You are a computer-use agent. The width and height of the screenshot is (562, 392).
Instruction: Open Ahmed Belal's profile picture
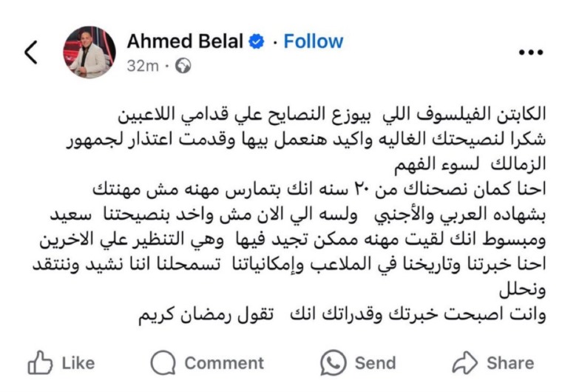coord(89,53)
